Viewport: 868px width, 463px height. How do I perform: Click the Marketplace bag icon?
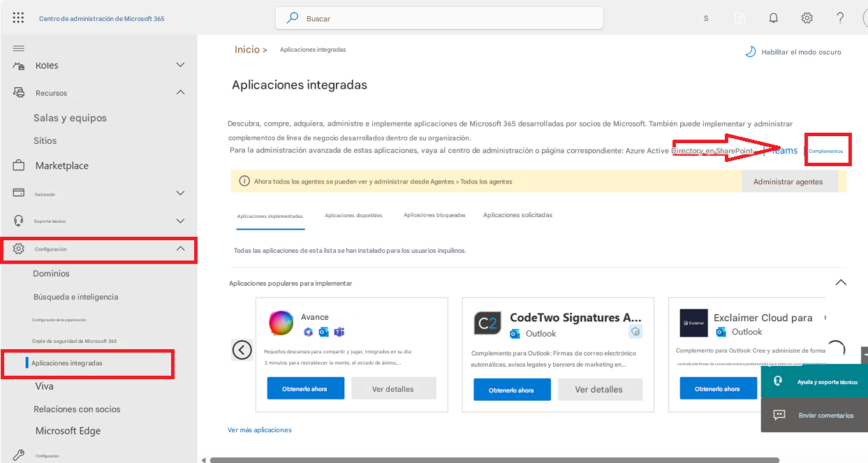click(x=19, y=166)
